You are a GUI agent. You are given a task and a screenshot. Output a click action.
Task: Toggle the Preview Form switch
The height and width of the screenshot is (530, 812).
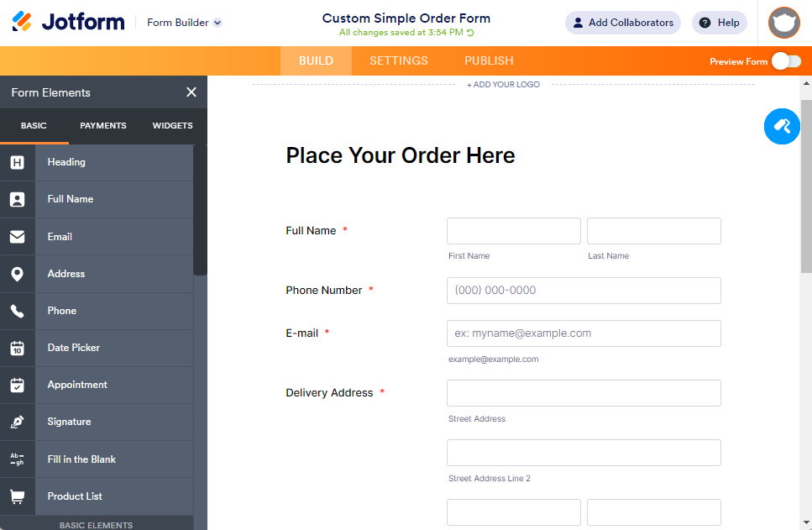point(786,61)
